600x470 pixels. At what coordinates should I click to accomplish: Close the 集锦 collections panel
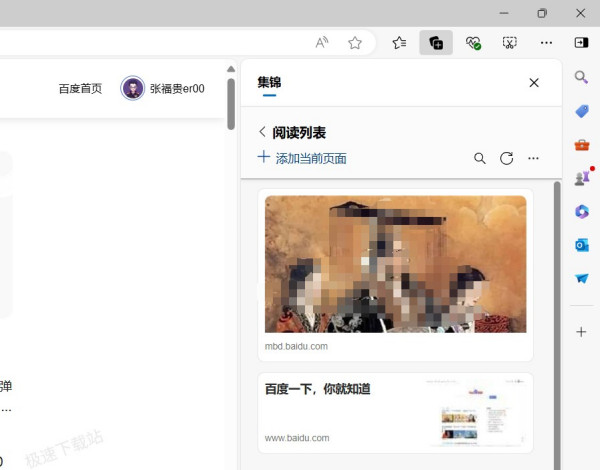(x=534, y=83)
